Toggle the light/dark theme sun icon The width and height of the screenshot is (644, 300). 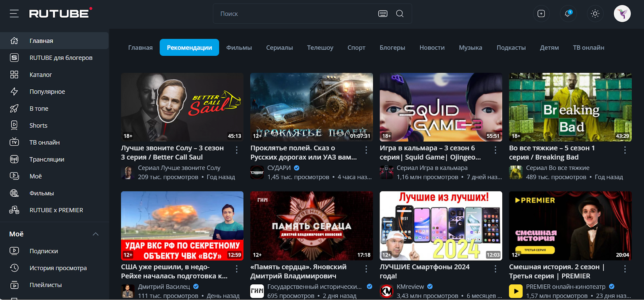(x=595, y=14)
